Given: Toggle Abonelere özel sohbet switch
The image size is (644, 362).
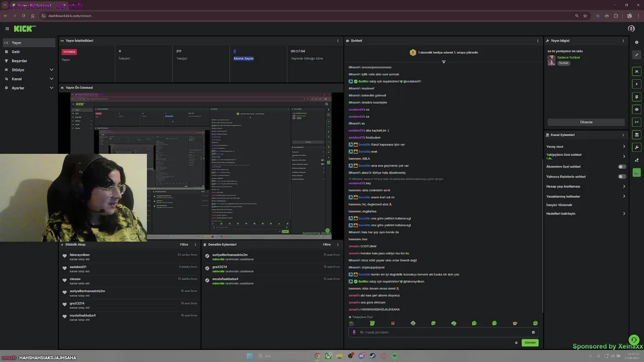Looking at the screenshot, I should [622, 167].
